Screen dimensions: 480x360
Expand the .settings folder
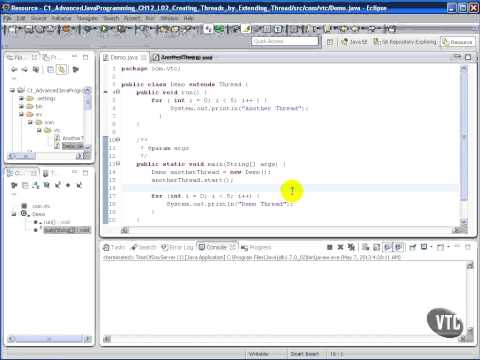click(x=21, y=98)
